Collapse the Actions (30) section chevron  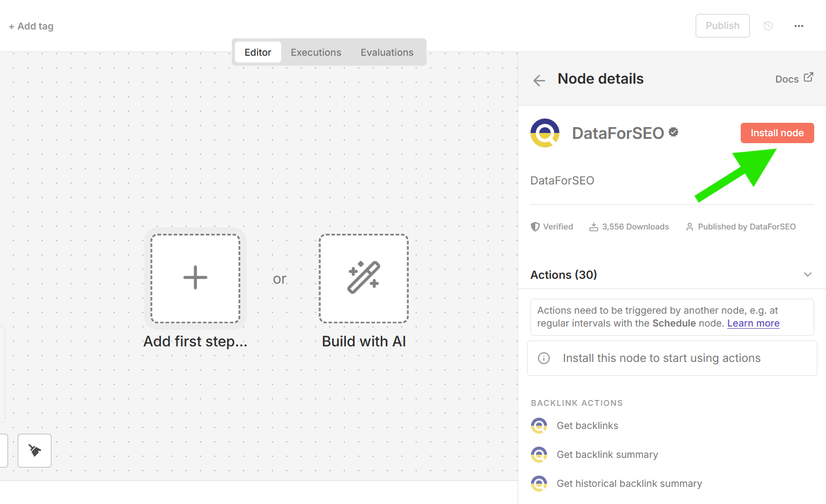tap(807, 275)
